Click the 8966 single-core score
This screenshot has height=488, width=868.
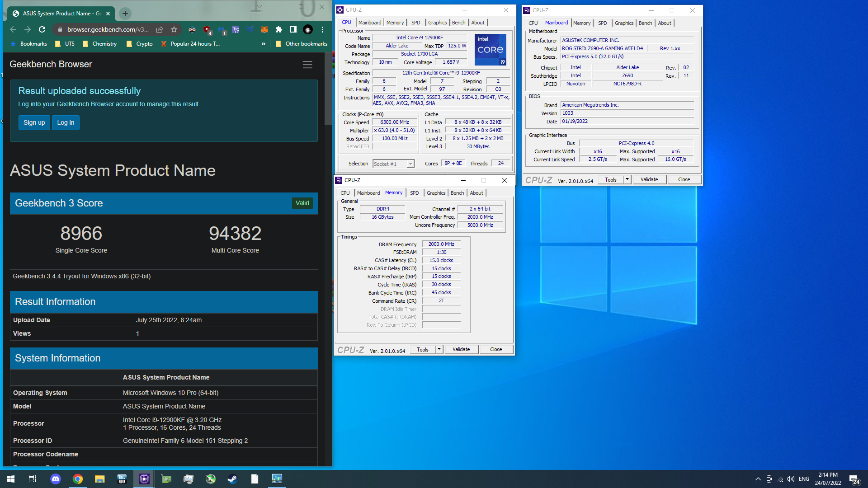[81, 234]
